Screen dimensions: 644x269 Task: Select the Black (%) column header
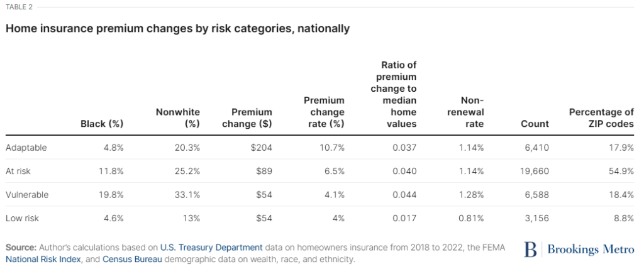pyautogui.click(x=102, y=124)
